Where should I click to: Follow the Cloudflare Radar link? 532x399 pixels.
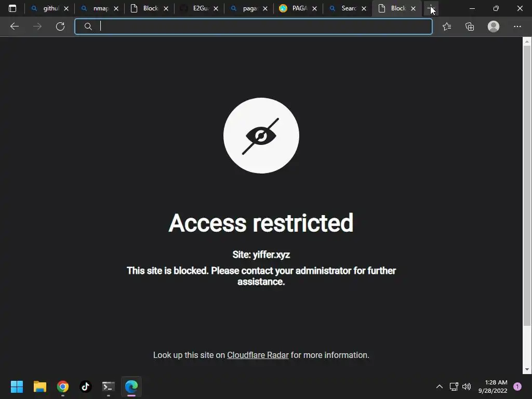[x=258, y=355]
